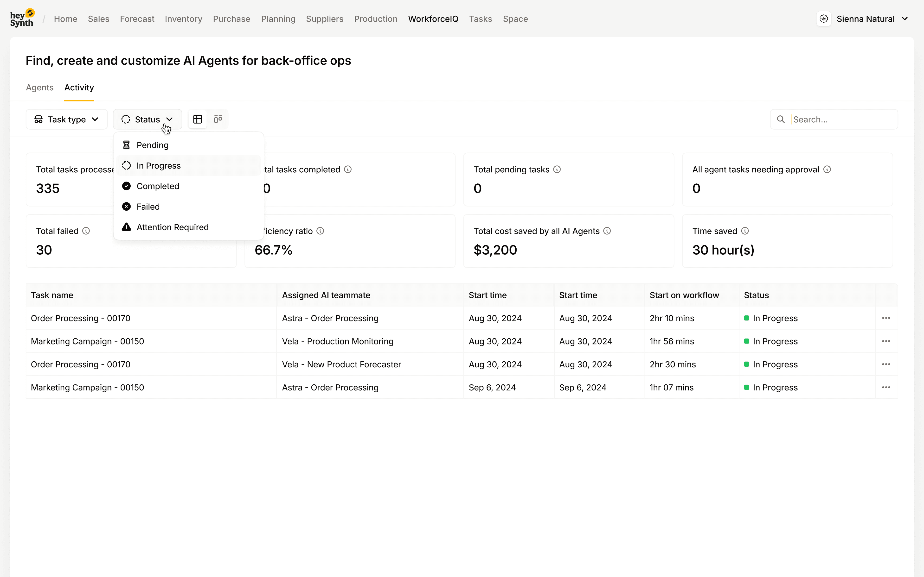Image resolution: width=924 pixels, height=577 pixels.
Task: Click info icon next to Total failed
Action: coord(86,231)
